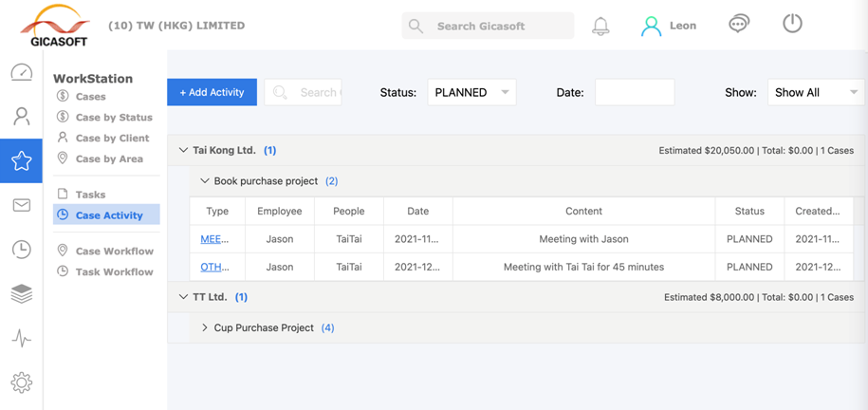Click the Add Activity button
The image size is (868, 410).
pos(212,92)
